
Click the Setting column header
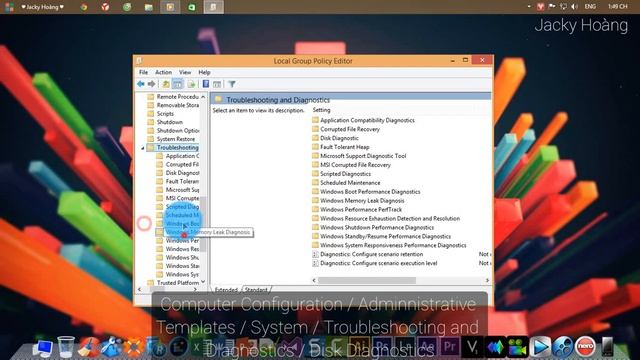click(x=322, y=110)
